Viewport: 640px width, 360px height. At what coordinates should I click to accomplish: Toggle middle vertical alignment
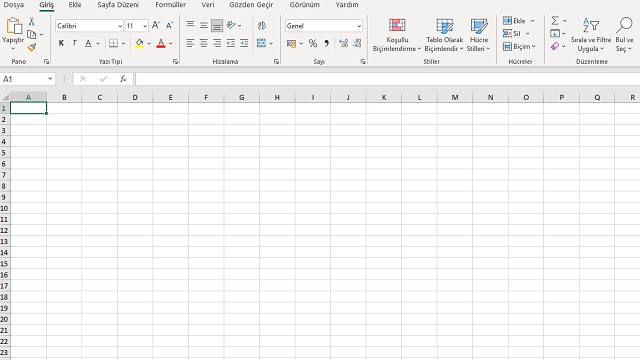point(204,25)
